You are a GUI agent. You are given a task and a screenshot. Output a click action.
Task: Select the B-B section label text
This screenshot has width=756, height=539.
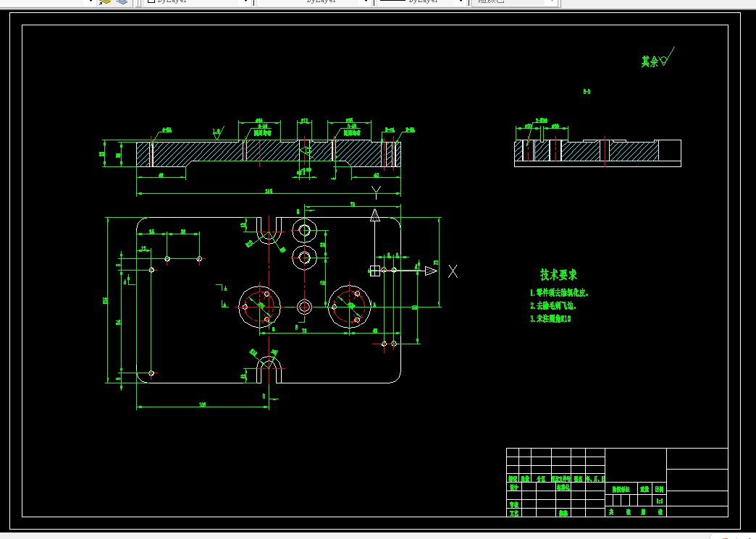(587, 91)
